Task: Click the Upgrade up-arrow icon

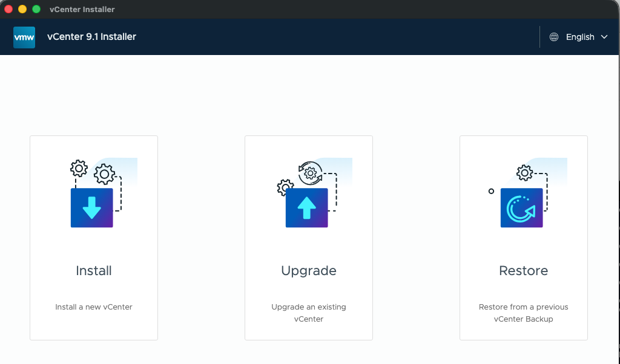Action: (x=307, y=207)
